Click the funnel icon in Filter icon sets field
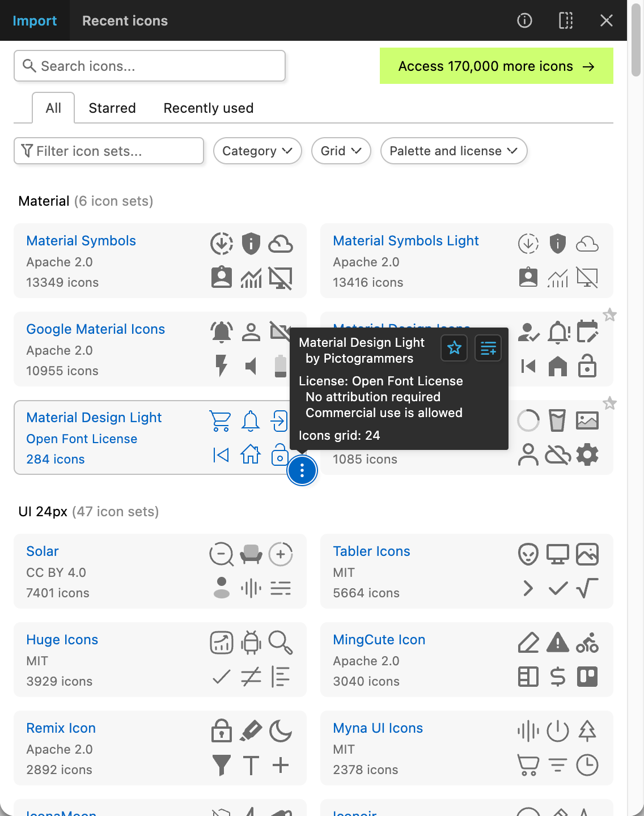 pos(26,151)
